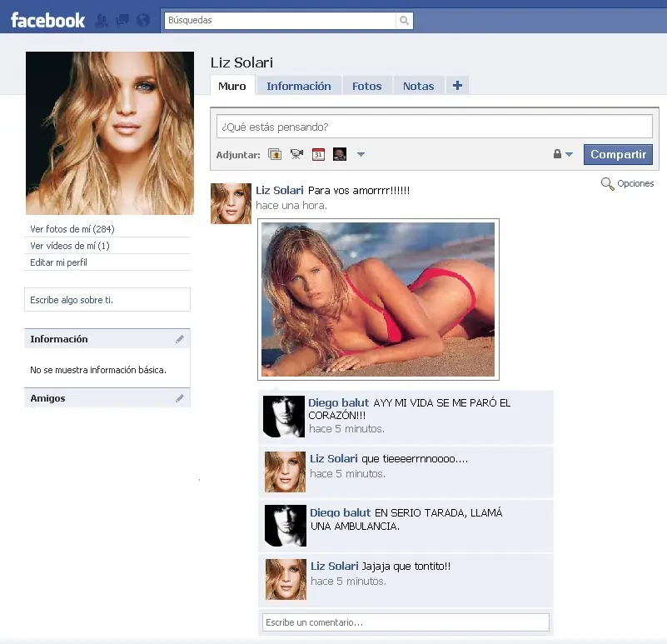This screenshot has width=667, height=644.
Task: Open friend requests icon in top bar
Action: click(x=102, y=20)
